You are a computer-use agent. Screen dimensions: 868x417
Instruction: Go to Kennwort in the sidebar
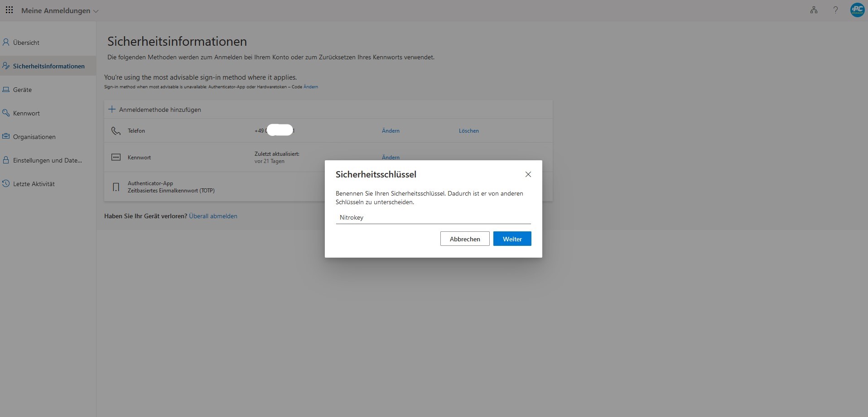pos(26,113)
